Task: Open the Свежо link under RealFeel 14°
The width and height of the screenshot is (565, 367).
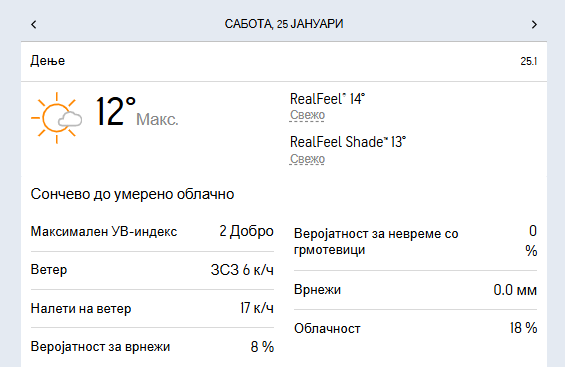Action: pos(307,115)
